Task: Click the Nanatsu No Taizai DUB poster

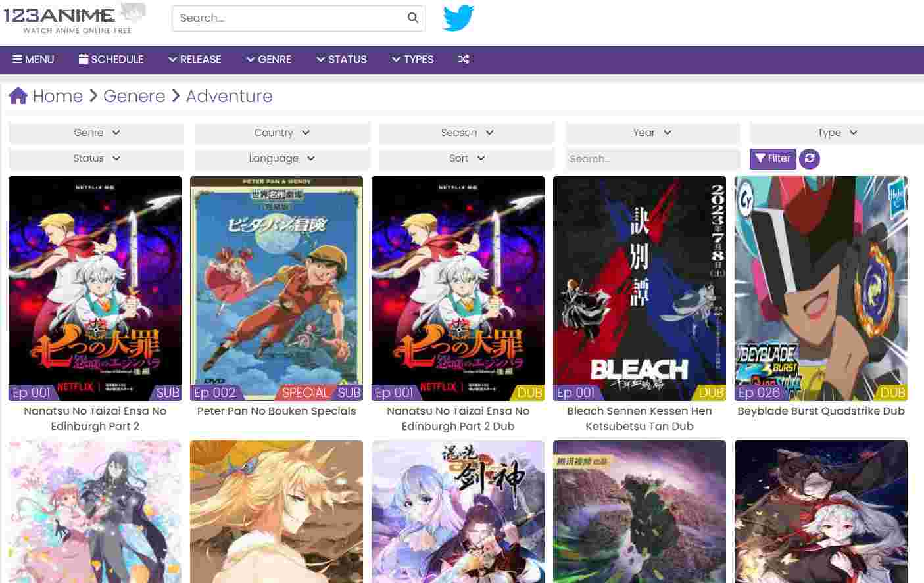Action: pos(458,289)
